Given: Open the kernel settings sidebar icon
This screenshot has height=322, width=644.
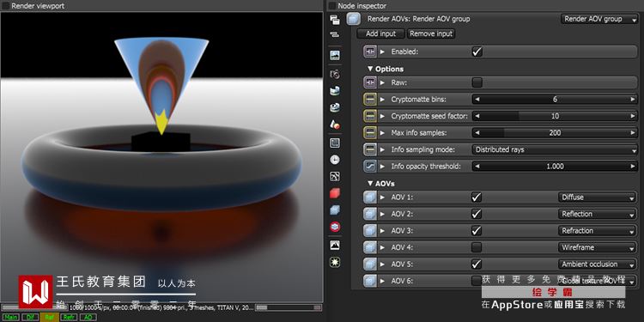Looking at the screenshot, I should pos(335,176).
